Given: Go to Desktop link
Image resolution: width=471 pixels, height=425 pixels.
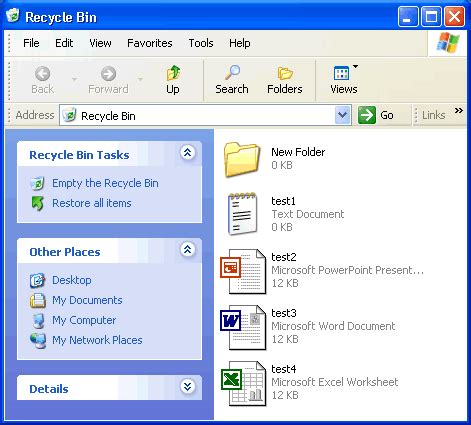Looking at the screenshot, I should (72, 280).
